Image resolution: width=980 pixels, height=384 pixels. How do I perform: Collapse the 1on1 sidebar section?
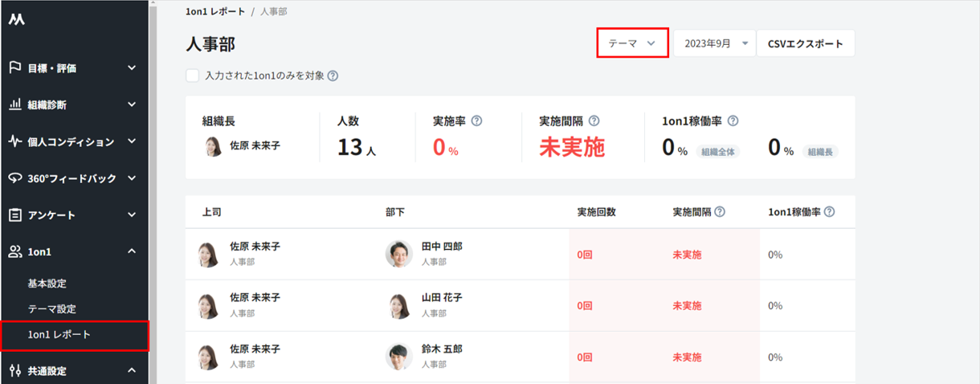tap(132, 252)
